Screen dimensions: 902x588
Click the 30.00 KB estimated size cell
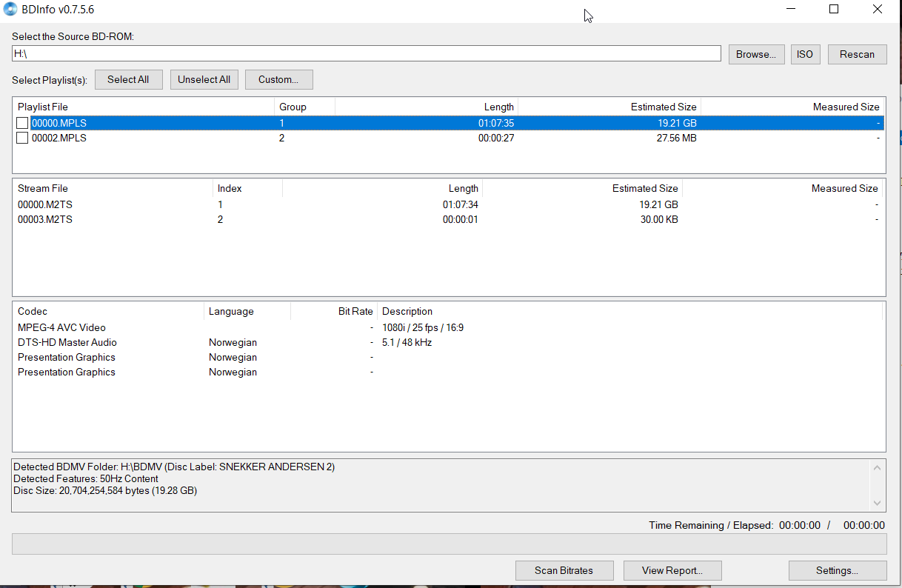pyautogui.click(x=659, y=219)
